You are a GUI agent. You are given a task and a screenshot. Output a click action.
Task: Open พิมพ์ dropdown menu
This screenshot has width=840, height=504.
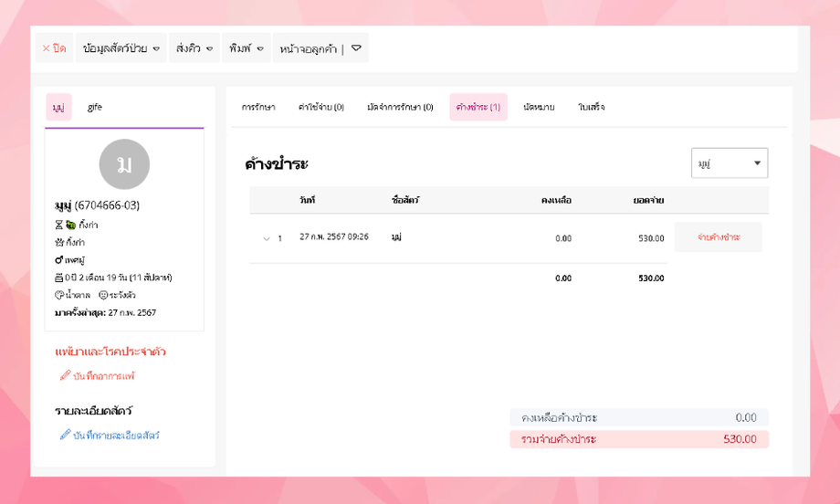[x=247, y=48]
